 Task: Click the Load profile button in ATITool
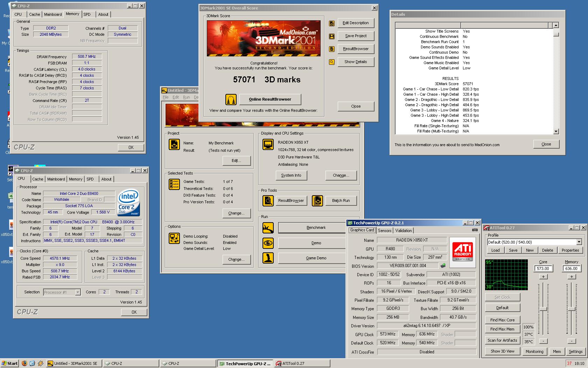click(495, 250)
